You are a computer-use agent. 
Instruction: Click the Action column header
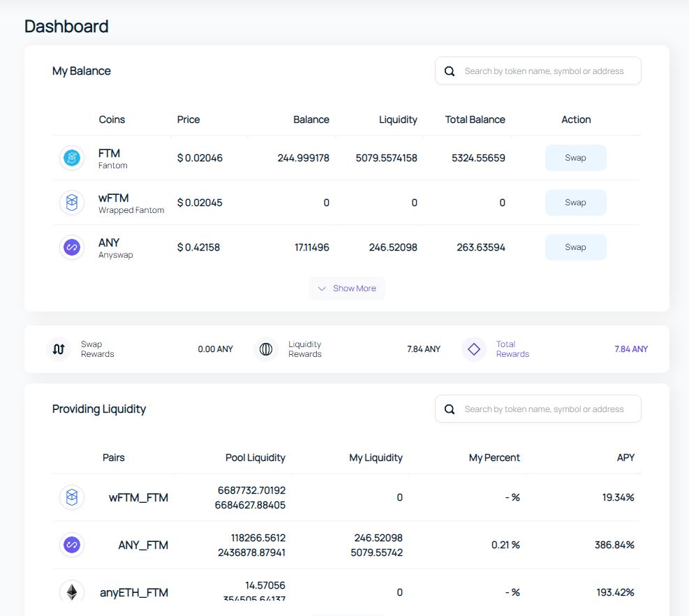pyautogui.click(x=576, y=119)
